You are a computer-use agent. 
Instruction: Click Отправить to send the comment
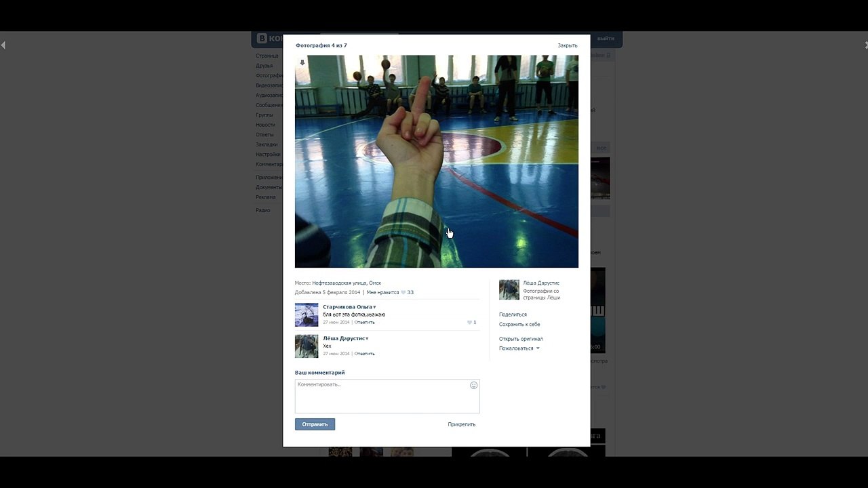pos(315,424)
